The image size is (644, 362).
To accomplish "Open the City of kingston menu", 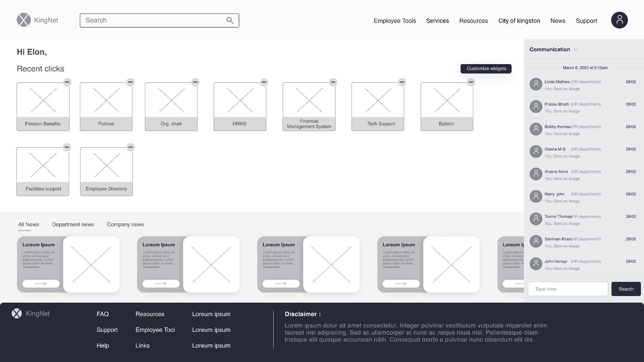I will pyautogui.click(x=519, y=21).
